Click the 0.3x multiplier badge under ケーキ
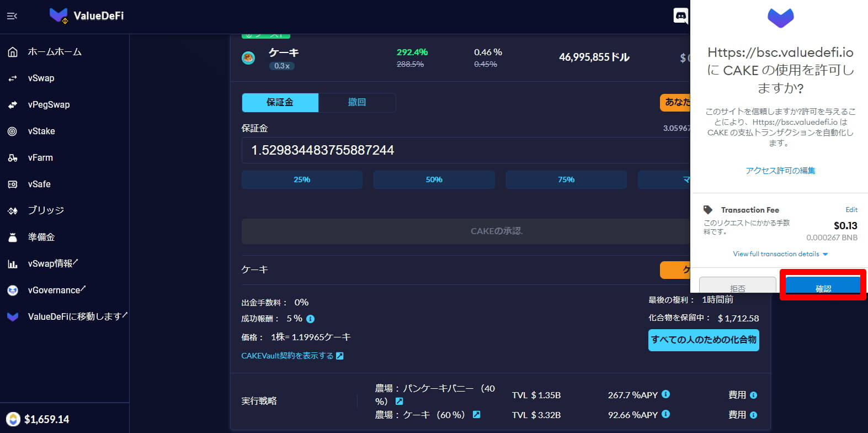Image resolution: width=868 pixels, height=433 pixels. coord(282,66)
